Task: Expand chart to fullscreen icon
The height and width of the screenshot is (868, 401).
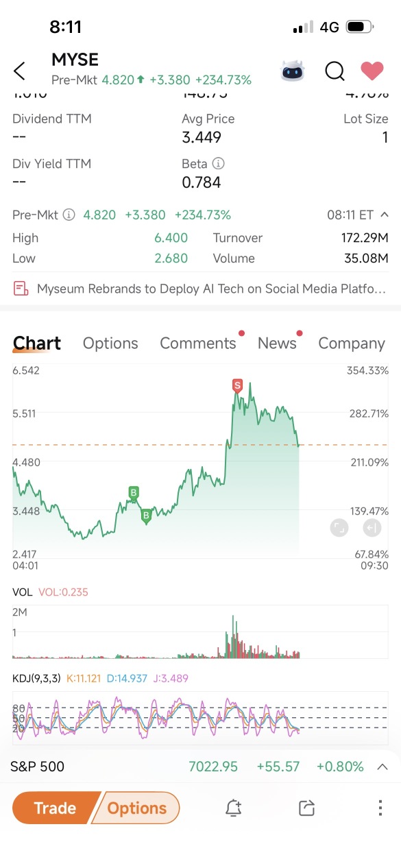Action: (339, 527)
